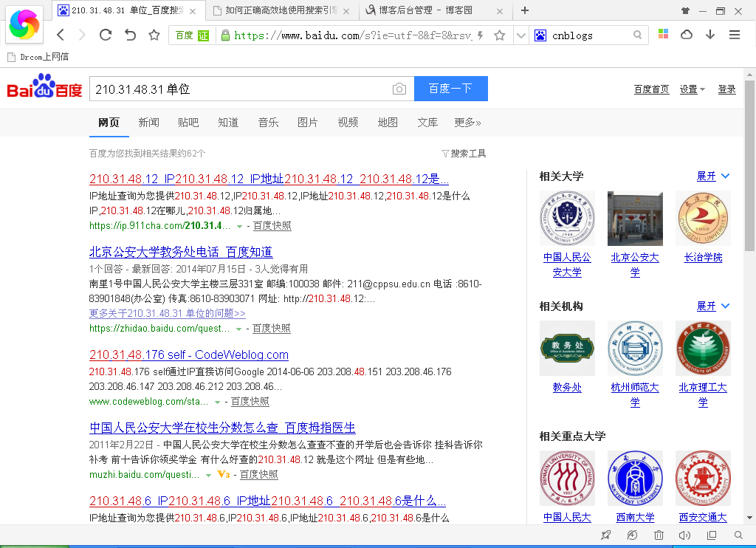Click the 北京理工大学 logo thumbnail
Screen dimensions: 756x548
click(x=703, y=348)
